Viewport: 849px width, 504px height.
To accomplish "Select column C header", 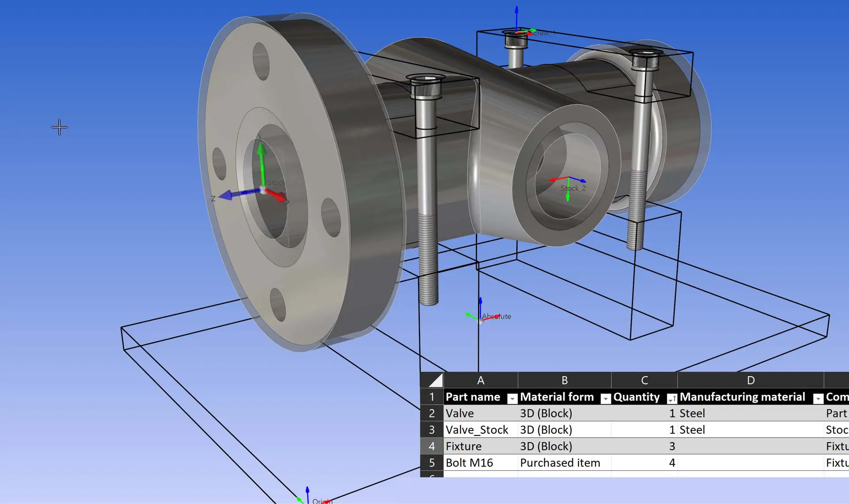I will point(644,380).
